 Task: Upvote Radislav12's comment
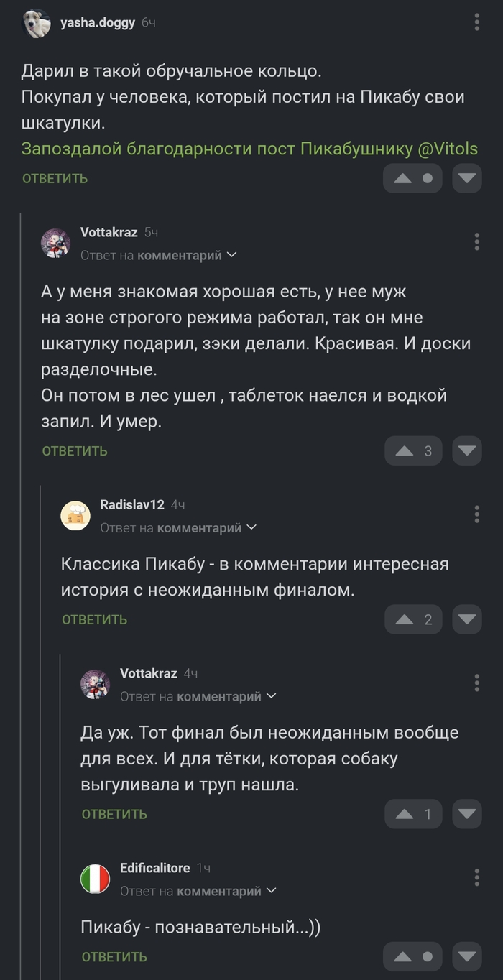click(405, 619)
